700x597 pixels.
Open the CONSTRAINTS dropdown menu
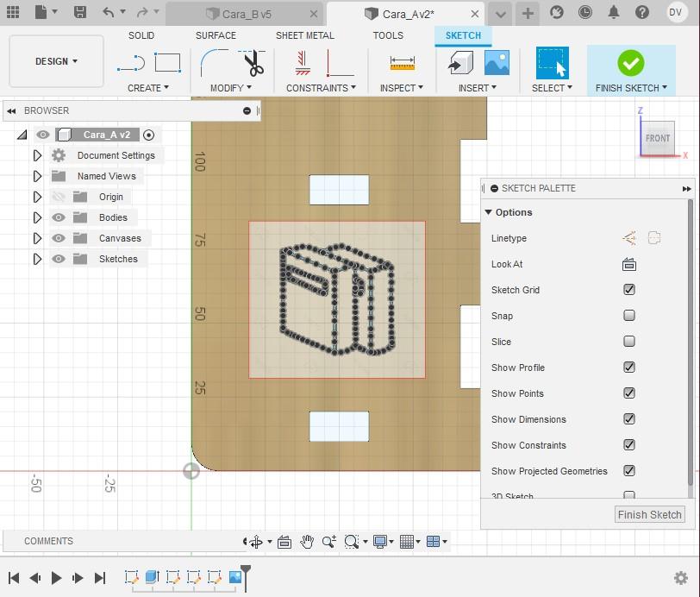tap(321, 88)
